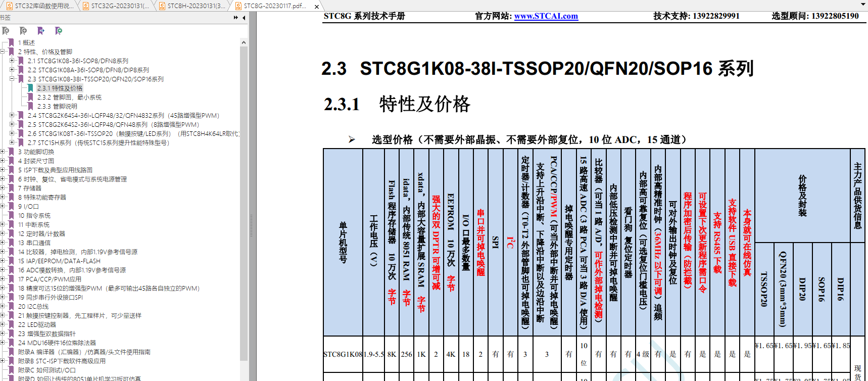Screen dimensions: 868x381
Task: Click the STC8G1K08 model cell in table
Action: point(343,354)
